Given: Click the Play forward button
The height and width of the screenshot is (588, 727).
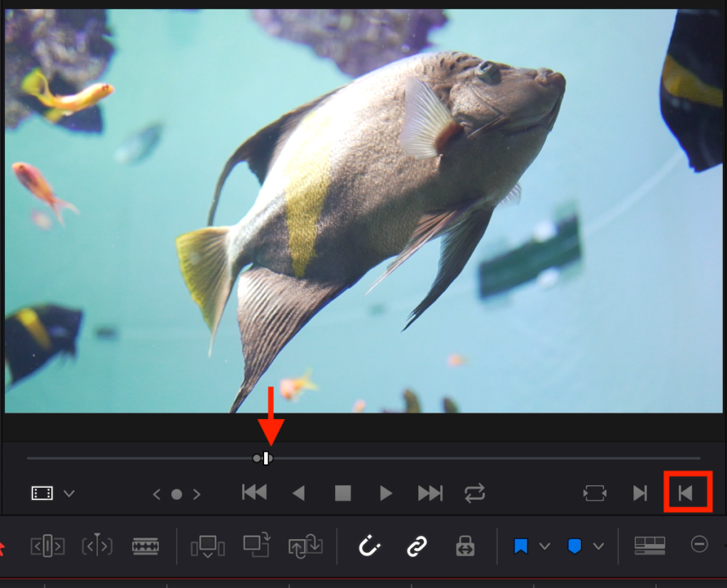Looking at the screenshot, I should (x=386, y=493).
